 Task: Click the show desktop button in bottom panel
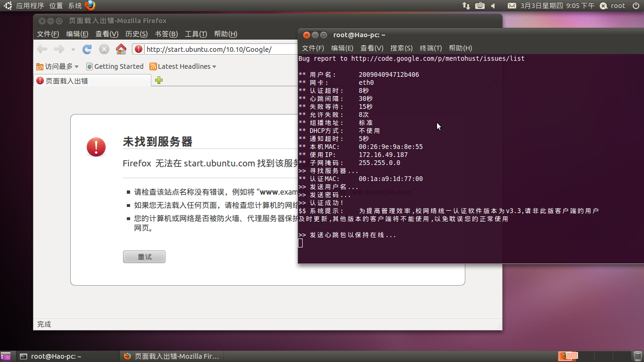click(x=6, y=356)
